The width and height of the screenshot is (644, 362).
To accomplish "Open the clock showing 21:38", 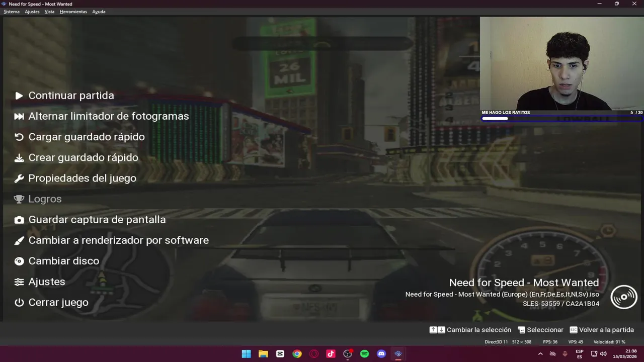I will click(x=624, y=354).
